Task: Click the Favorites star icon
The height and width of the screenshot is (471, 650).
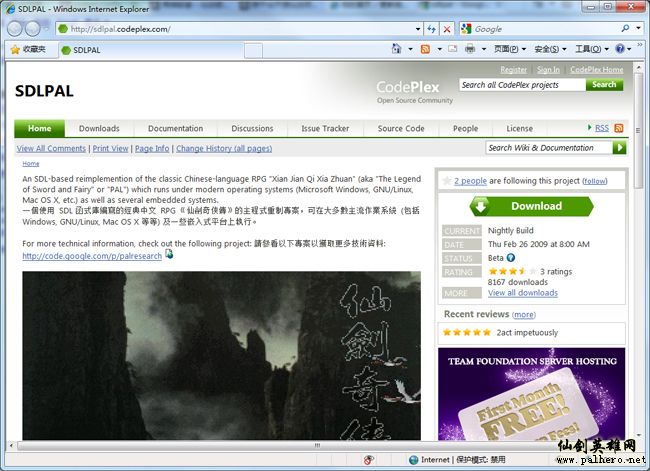Action: click(14, 49)
